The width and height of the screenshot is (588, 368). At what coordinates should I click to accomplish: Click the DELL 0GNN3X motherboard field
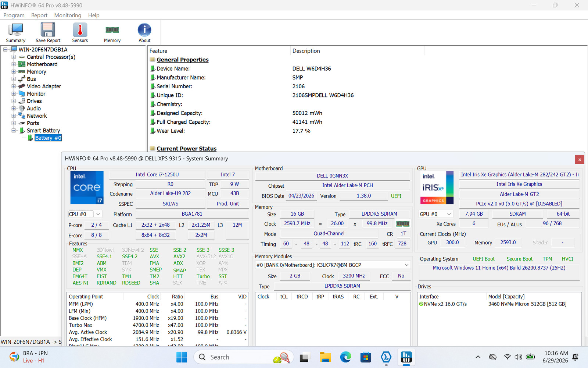click(x=332, y=176)
